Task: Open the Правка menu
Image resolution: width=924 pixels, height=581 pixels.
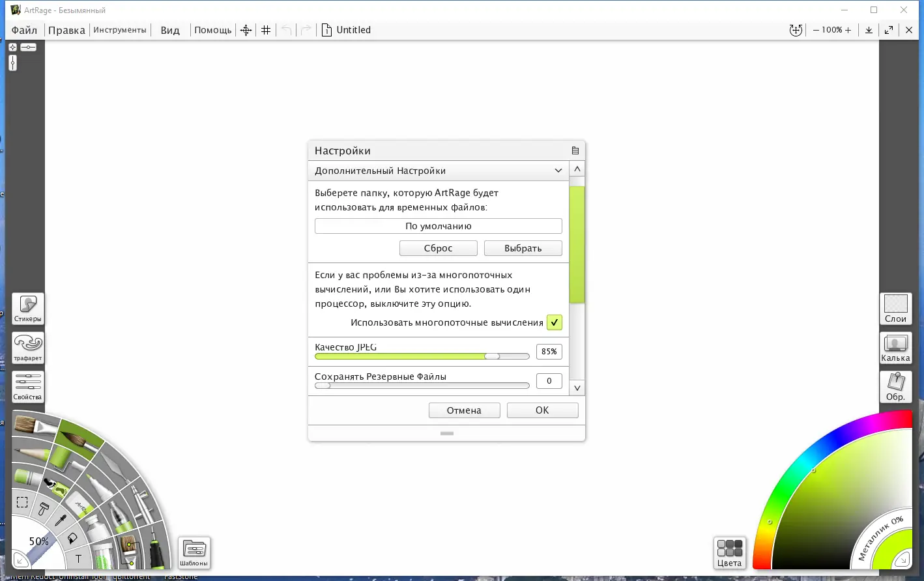Action: 66,30
